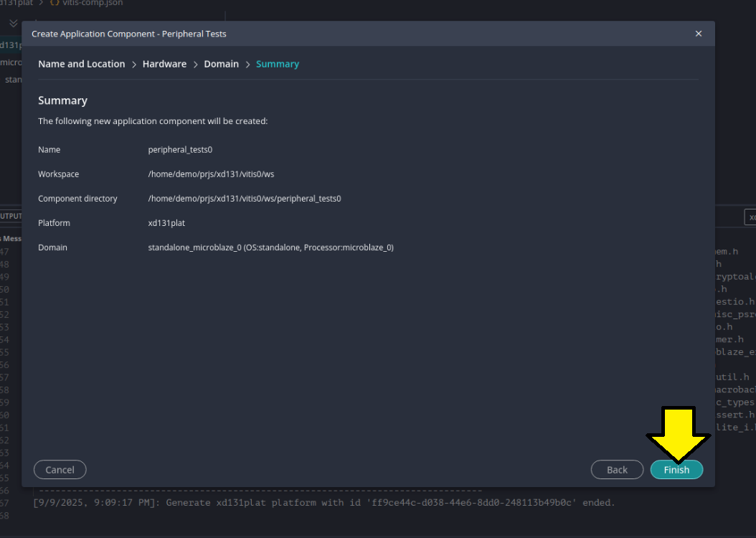Collapse all using the double-chevron icon
This screenshot has height=538, width=756.
(x=13, y=23)
